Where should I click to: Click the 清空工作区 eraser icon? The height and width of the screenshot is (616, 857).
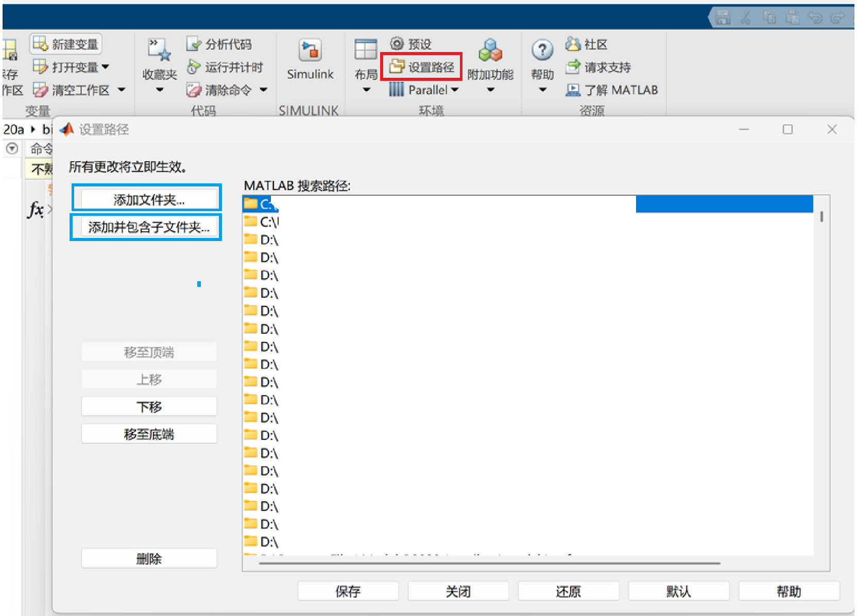[x=40, y=90]
